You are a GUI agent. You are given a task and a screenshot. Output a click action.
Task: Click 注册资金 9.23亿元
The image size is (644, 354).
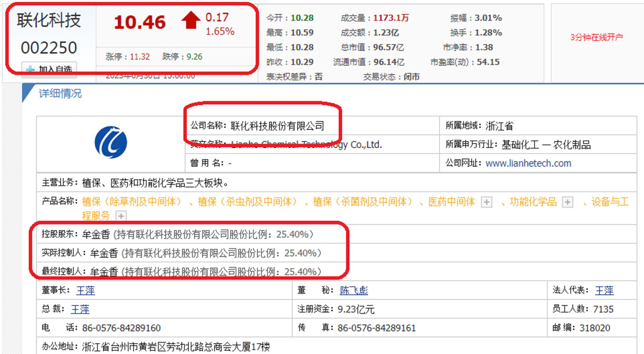[355, 309]
